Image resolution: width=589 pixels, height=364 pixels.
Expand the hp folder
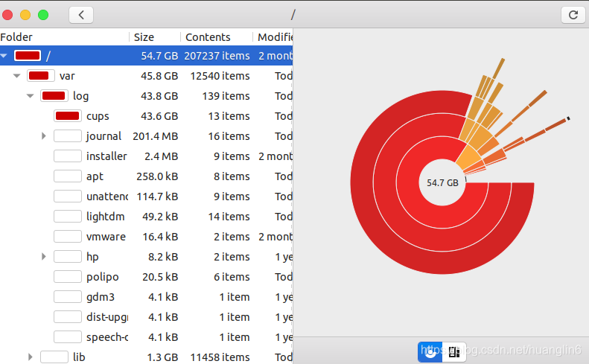click(44, 257)
